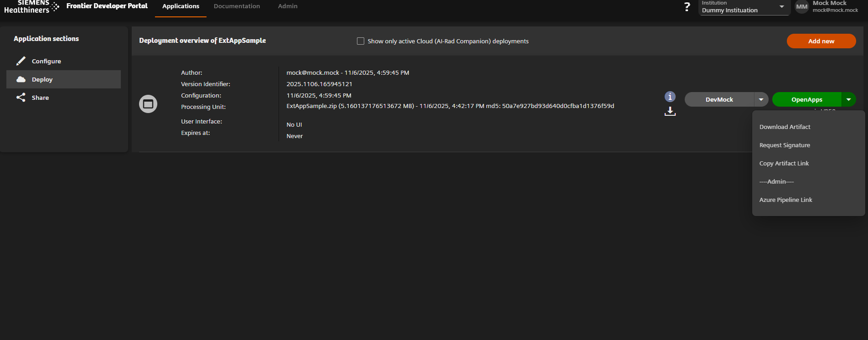
Task: Click the Configure pencil icon
Action: (x=21, y=61)
